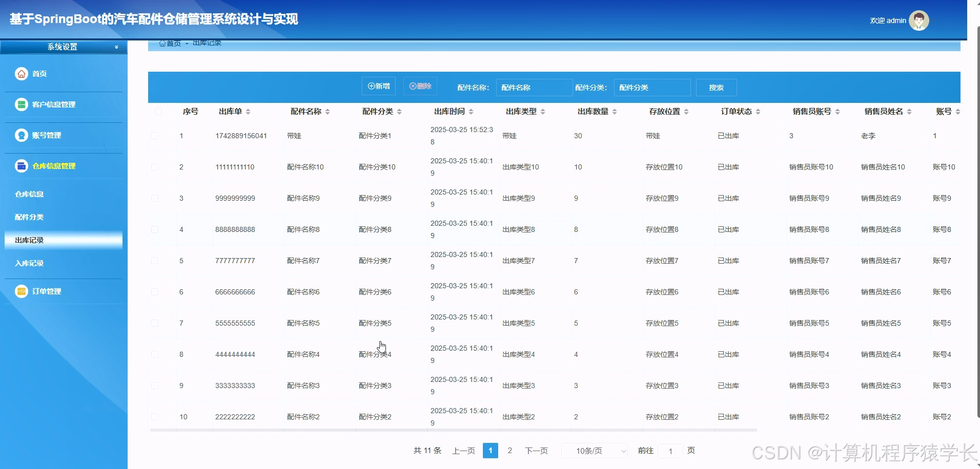The width and height of the screenshot is (980, 469).
Task: Open 客户信息管理 via its sidebar icon
Action: point(21,104)
